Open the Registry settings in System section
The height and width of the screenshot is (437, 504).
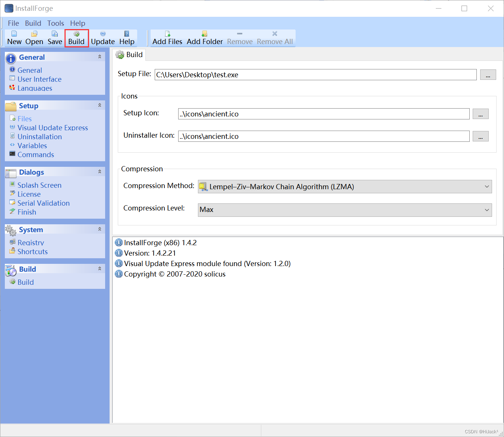(x=30, y=243)
